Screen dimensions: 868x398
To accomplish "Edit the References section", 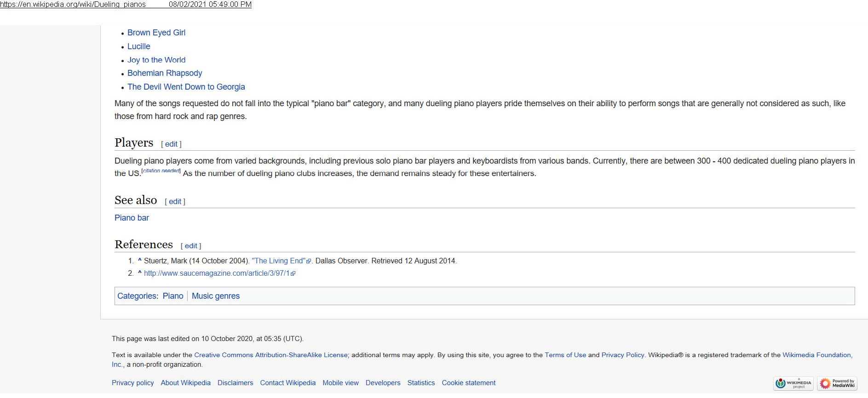I will coord(191,246).
